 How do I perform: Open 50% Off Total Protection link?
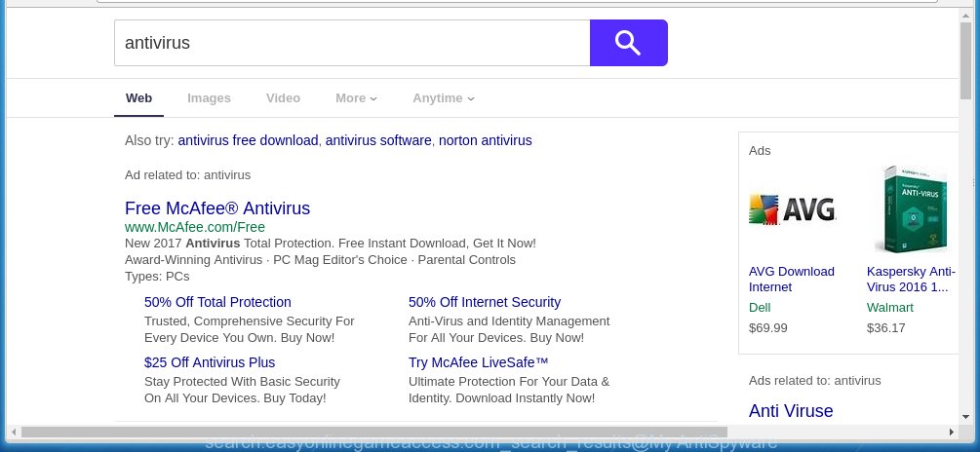tap(217, 302)
